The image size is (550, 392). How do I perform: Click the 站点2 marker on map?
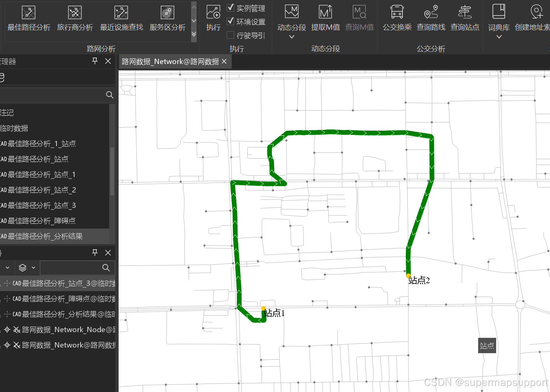tap(408, 276)
